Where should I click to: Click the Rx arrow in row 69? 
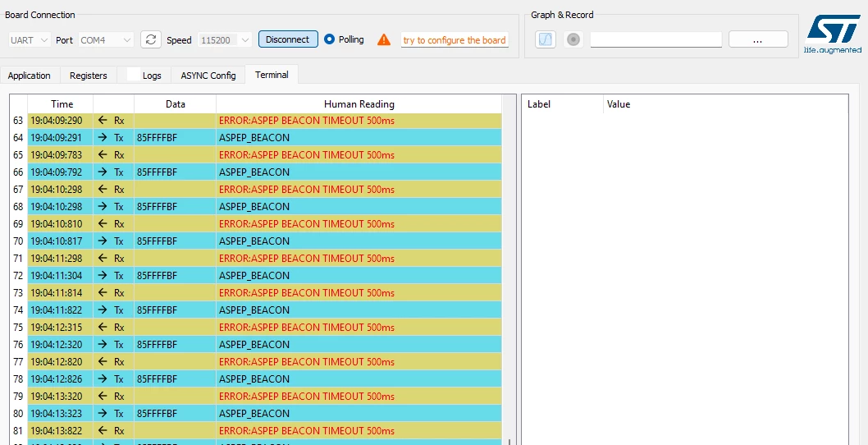(102, 224)
